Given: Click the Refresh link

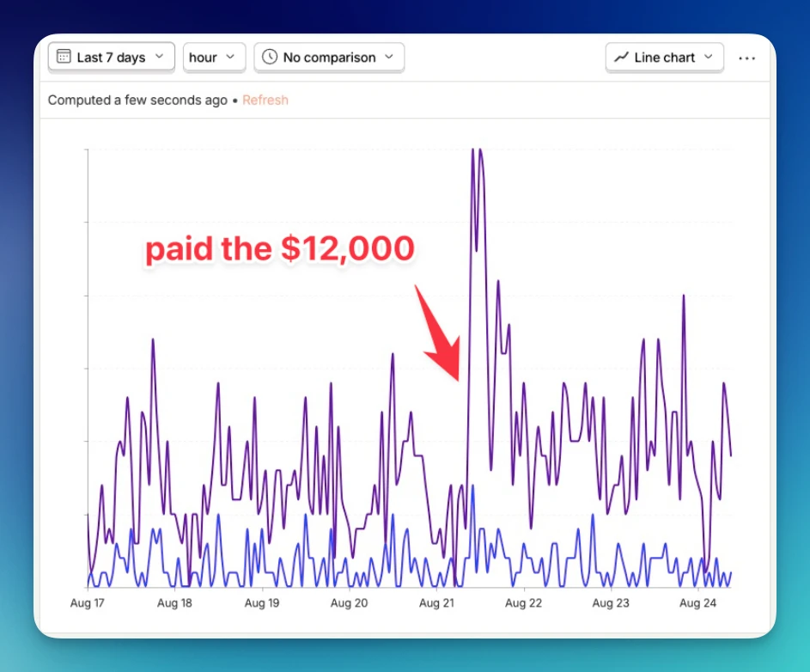Looking at the screenshot, I should point(265,100).
